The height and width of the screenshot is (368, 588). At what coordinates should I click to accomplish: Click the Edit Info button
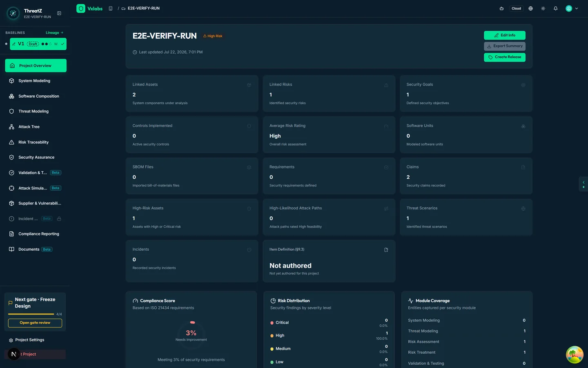point(505,35)
